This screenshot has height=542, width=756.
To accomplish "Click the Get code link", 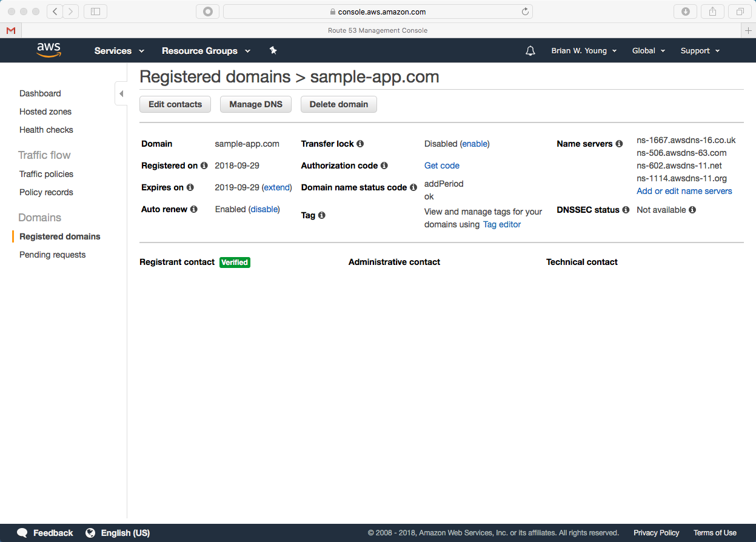I will (x=442, y=166).
